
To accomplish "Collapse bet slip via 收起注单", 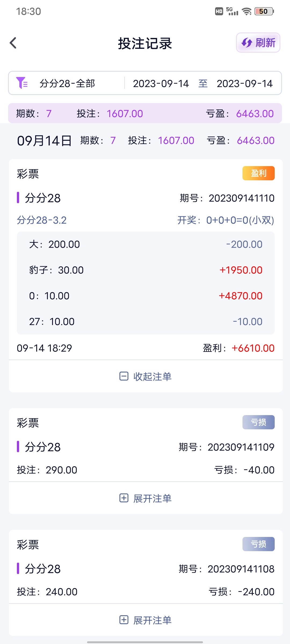I will pyautogui.click(x=152, y=376).
